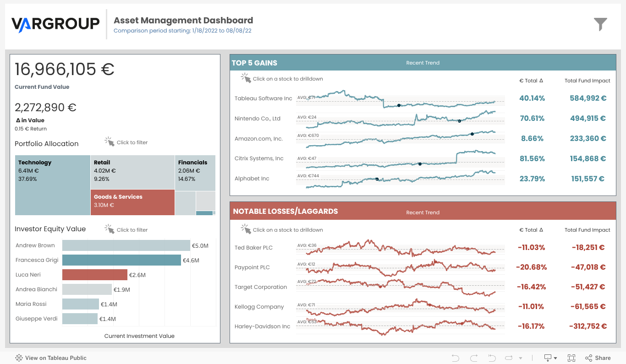Click the Revert icon in toolbar

tap(492, 358)
